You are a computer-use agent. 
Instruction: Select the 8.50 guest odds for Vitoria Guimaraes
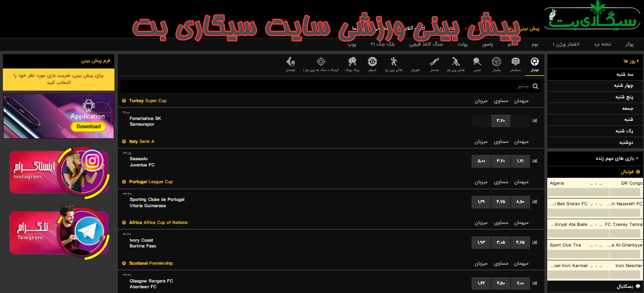520,202
